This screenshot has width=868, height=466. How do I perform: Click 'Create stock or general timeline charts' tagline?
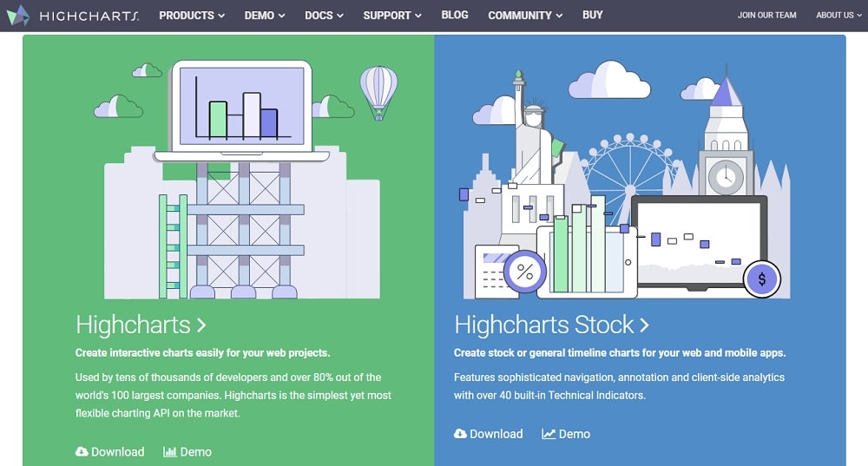(620, 353)
